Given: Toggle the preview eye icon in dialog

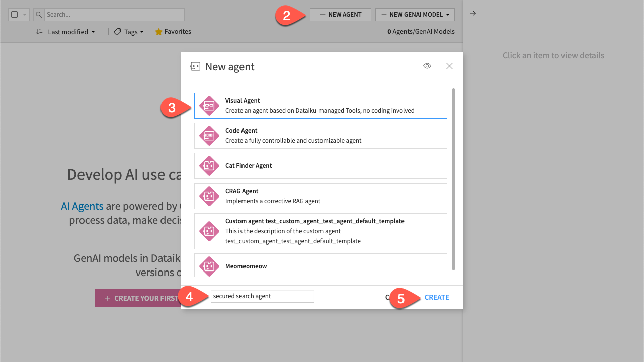Looking at the screenshot, I should coord(427,66).
